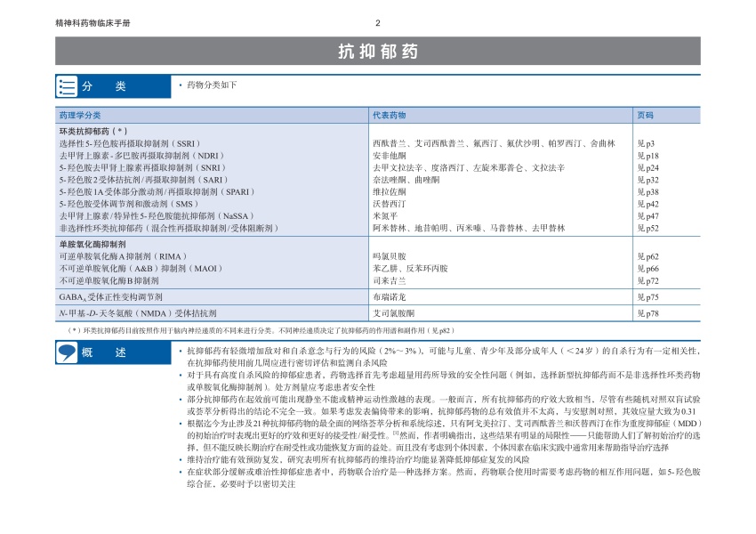
Task: Click the drug name 安非他酮
Action: point(389,156)
